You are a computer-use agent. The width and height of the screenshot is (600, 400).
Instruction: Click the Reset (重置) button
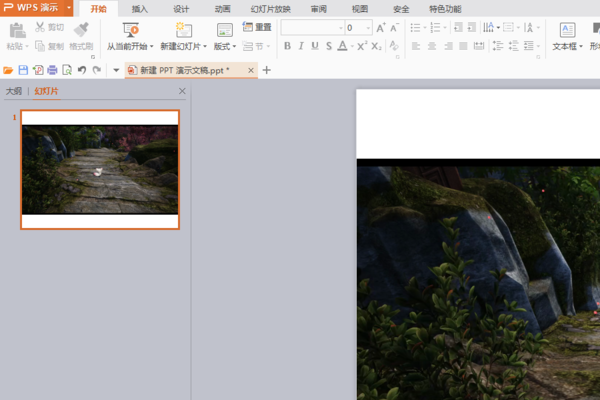257,27
